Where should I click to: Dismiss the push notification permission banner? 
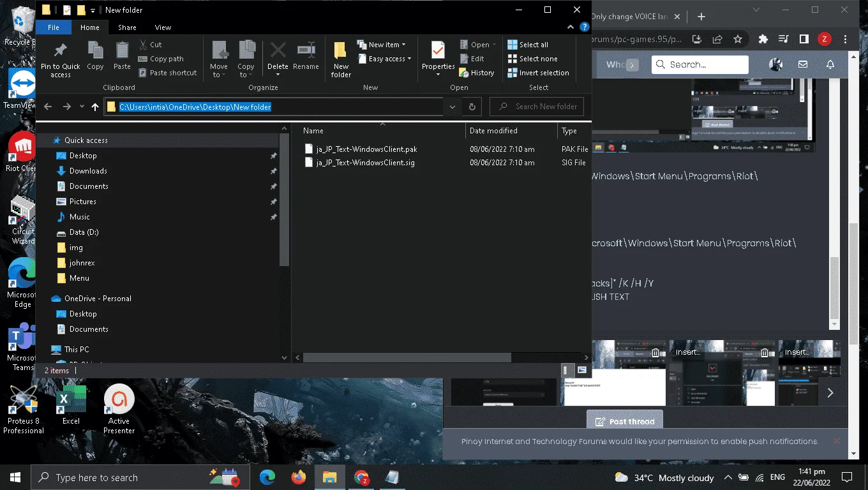836,441
